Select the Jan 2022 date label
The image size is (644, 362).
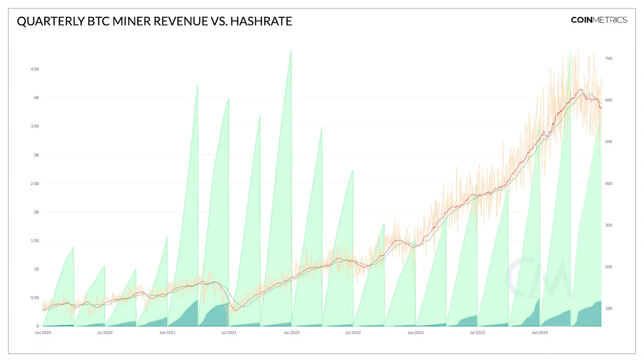coord(291,332)
